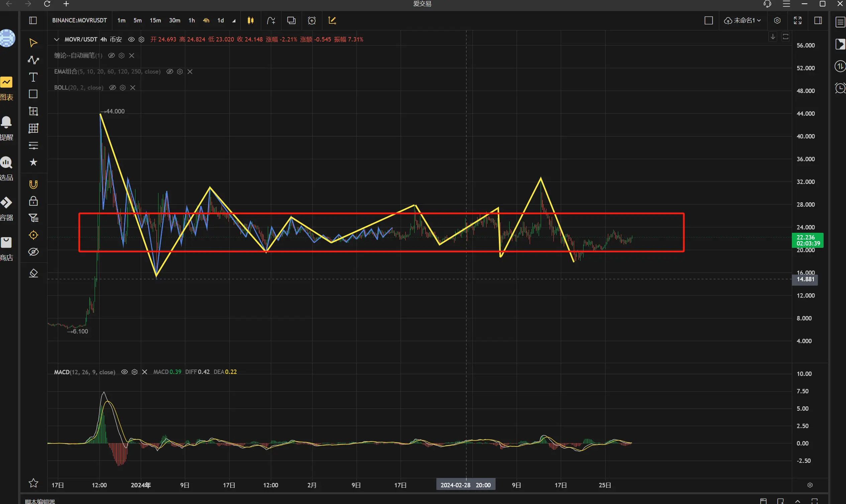Select the 1d timeframe
Screen dimensions: 846x504
(221, 20)
